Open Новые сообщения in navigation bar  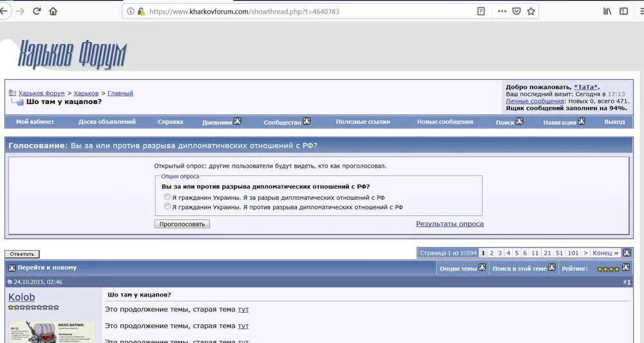[x=445, y=121]
